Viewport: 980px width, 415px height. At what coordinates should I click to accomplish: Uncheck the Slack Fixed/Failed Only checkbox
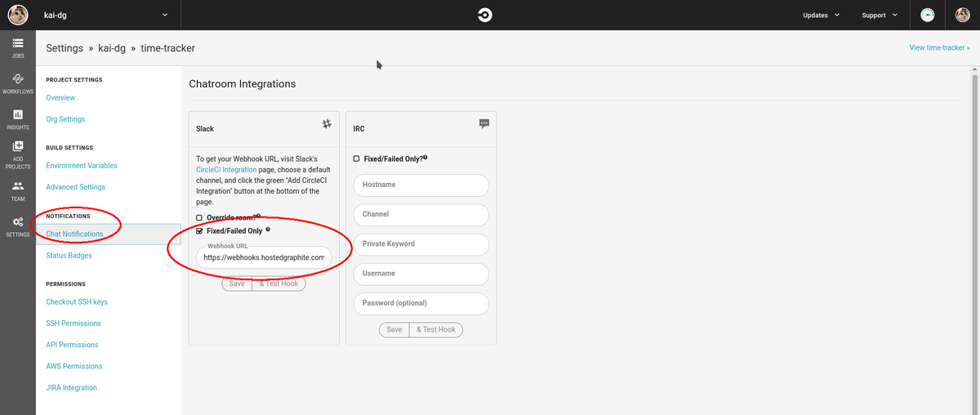199,231
